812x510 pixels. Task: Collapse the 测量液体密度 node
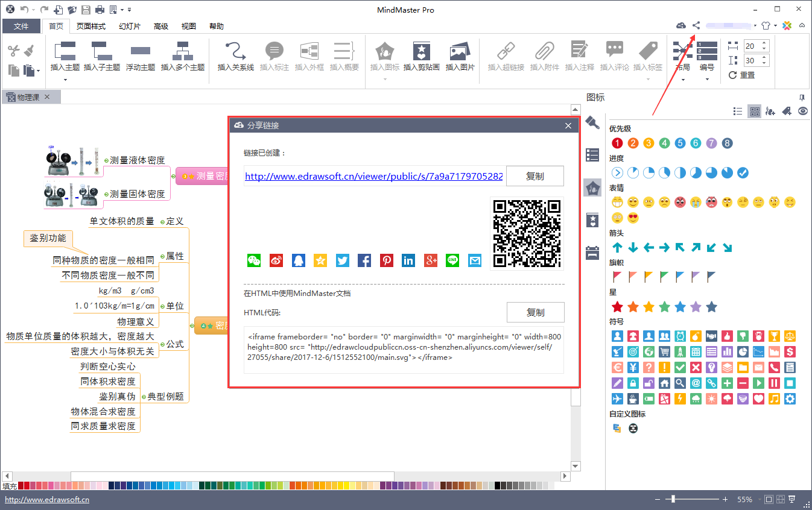106,160
